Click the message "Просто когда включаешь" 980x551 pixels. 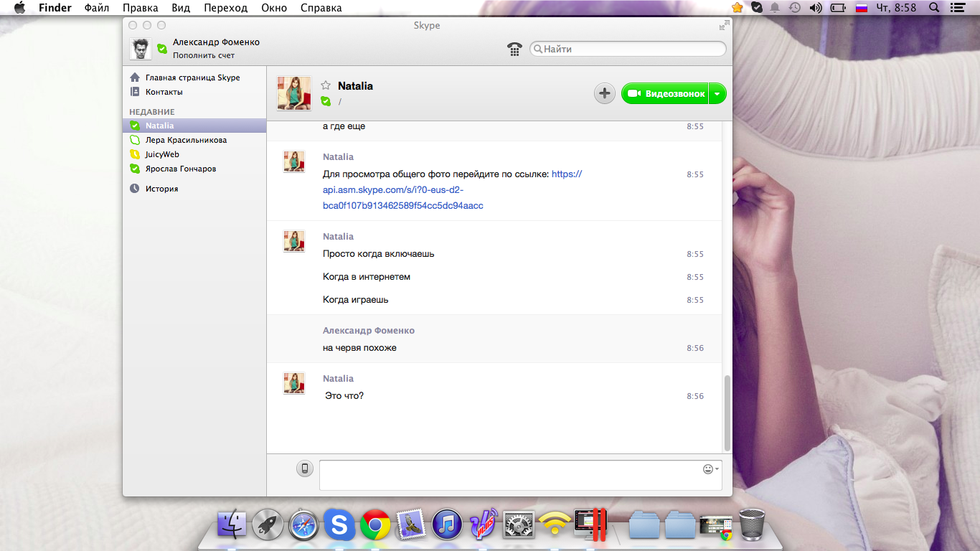click(x=379, y=254)
